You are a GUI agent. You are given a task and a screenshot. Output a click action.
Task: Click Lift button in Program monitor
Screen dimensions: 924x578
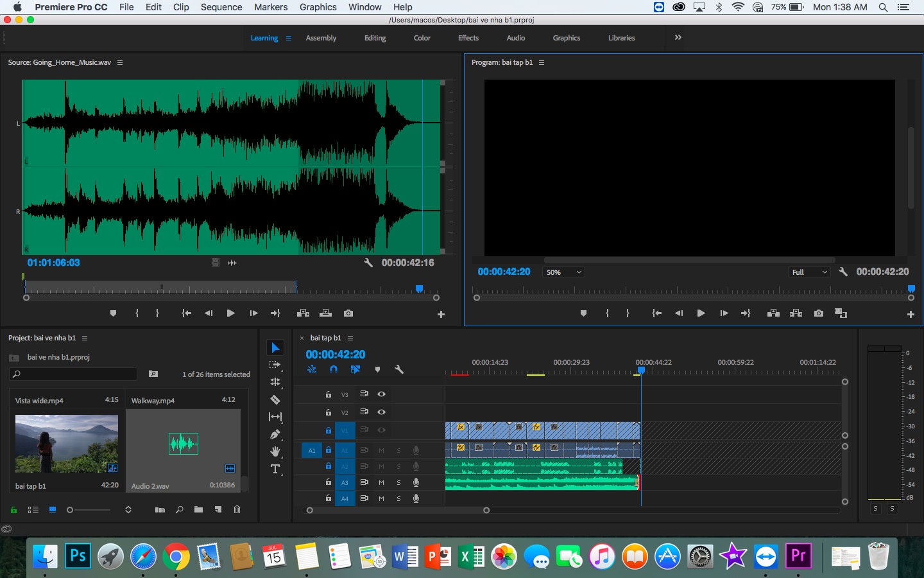coord(773,313)
